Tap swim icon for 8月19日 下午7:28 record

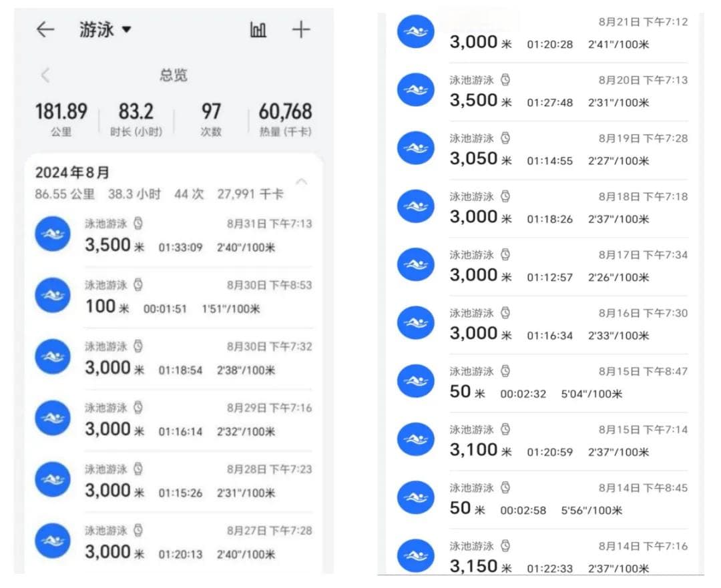pos(416,148)
